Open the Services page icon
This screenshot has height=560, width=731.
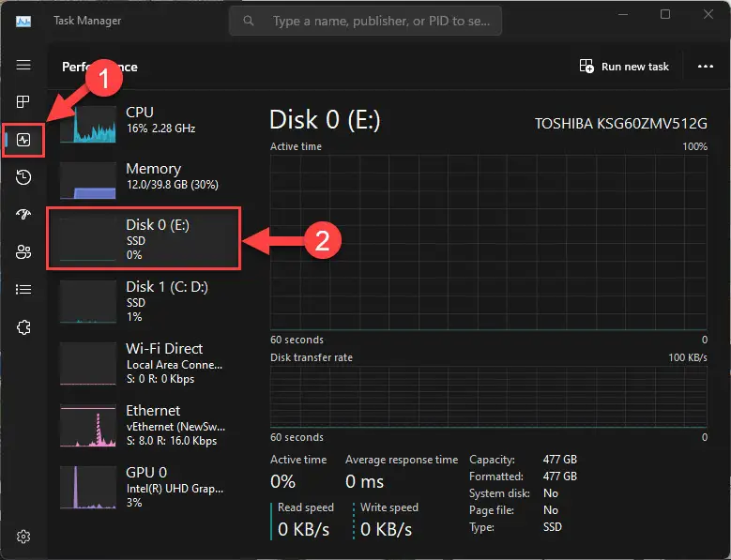point(23,327)
